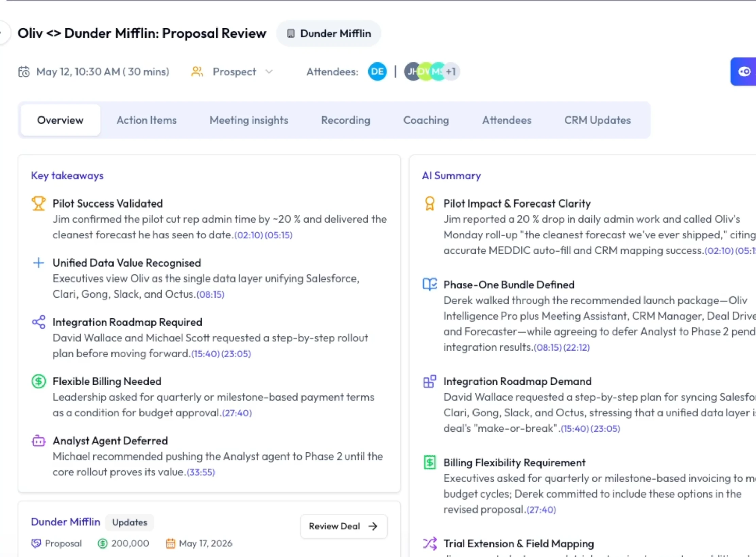Click the book icon for Phase-One Bundle Defined
The image size is (756, 557).
coord(430,284)
